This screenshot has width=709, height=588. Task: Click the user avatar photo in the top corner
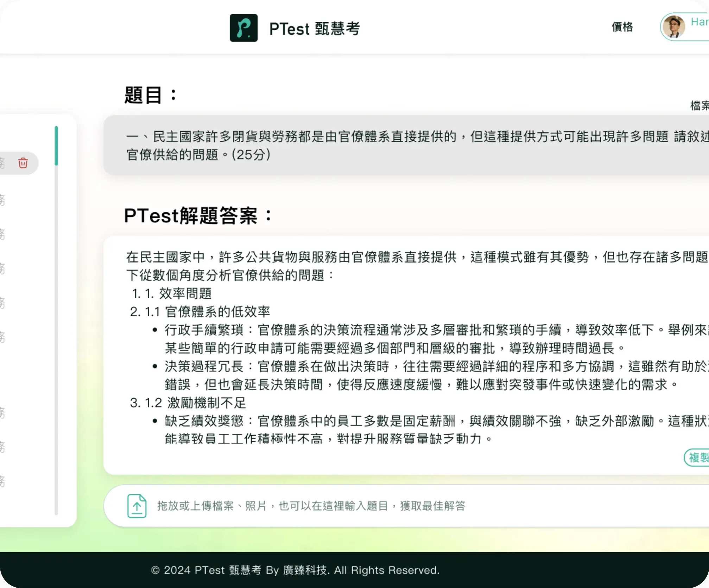coord(673,27)
